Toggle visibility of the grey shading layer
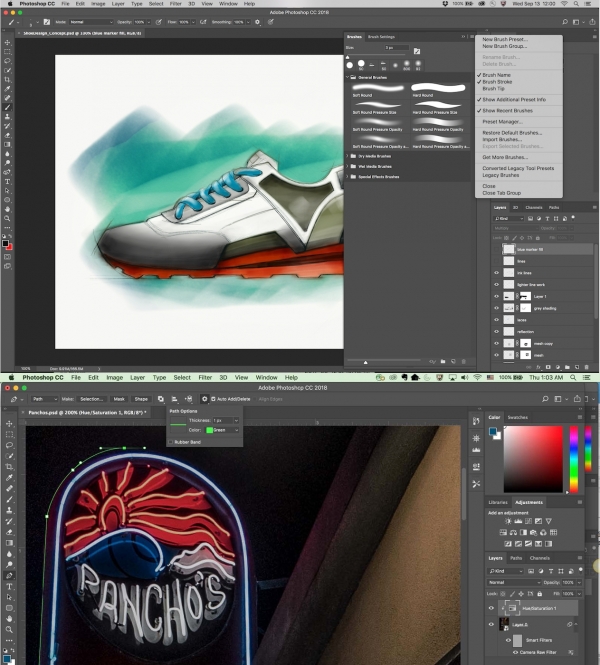 (497, 308)
